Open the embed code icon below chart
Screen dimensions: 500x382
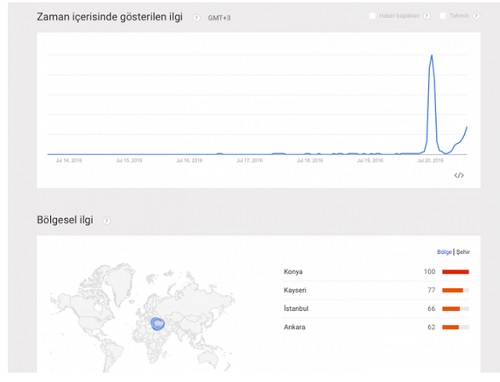click(x=459, y=175)
